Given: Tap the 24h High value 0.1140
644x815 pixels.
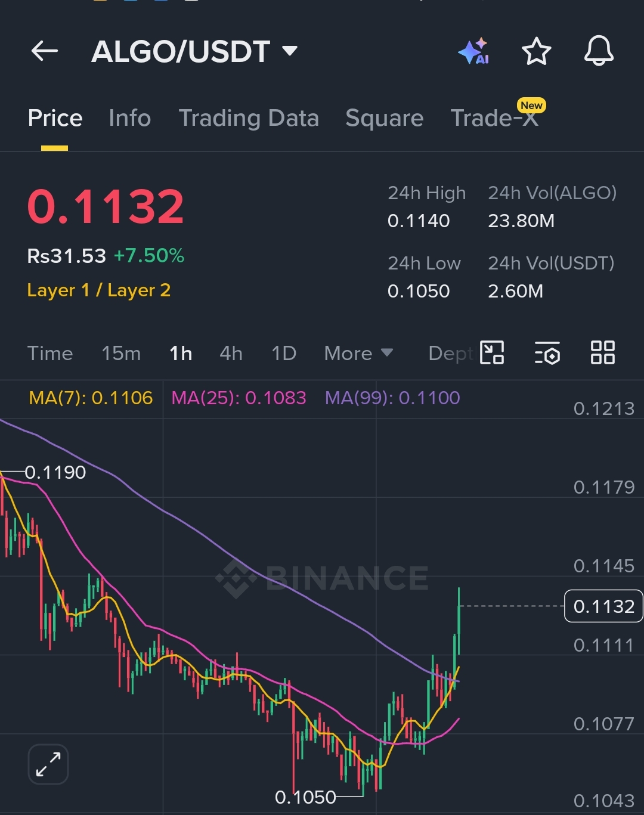Looking at the screenshot, I should 419,221.
